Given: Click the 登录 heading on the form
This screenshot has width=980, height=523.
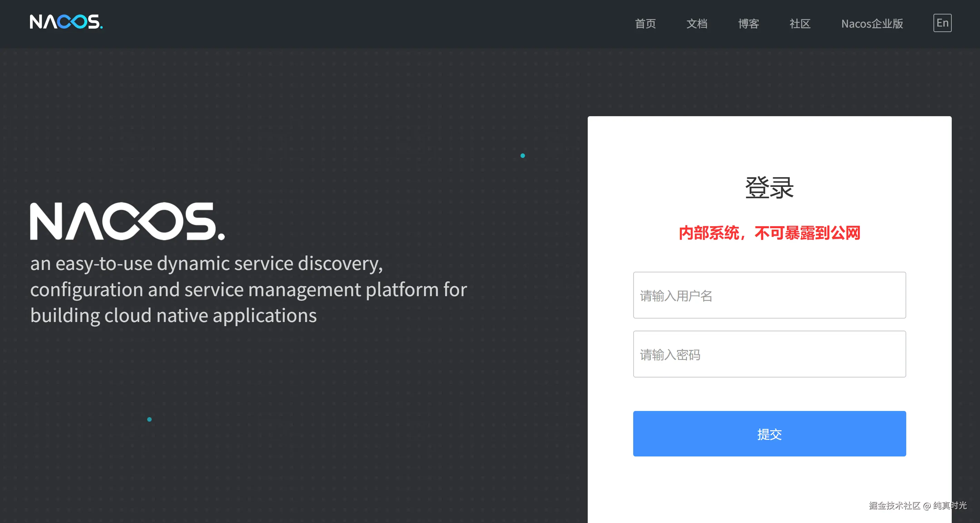Looking at the screenshot, I should point(769,187).
